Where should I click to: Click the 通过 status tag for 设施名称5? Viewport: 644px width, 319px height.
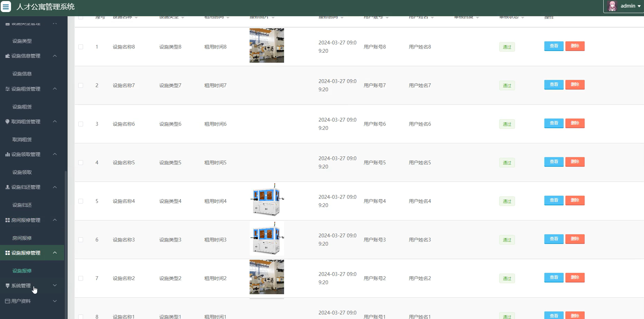point(507,163)
